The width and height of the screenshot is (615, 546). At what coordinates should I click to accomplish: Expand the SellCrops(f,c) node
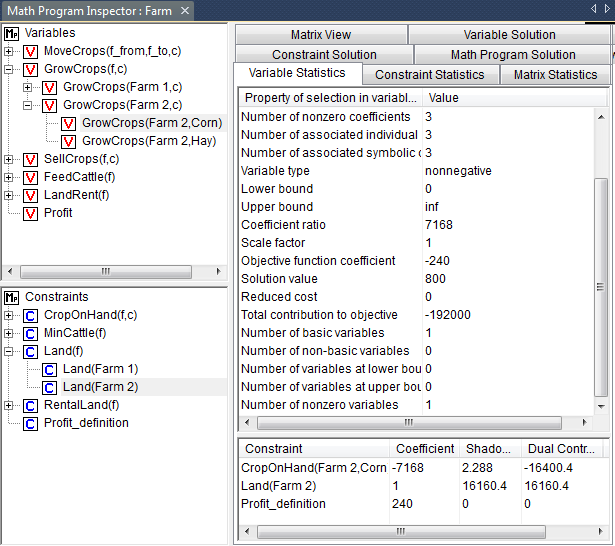pyautogui.click(x=8, y=159)
